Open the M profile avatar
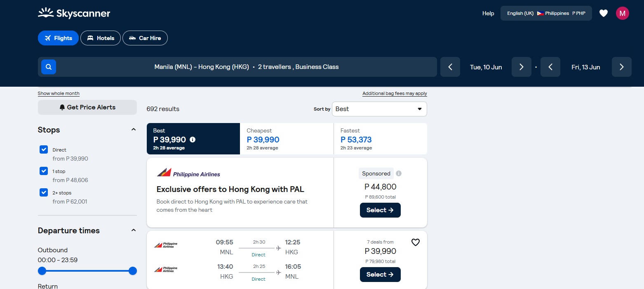The height and width of the screenshot is (289, 644). coord(622,13)
